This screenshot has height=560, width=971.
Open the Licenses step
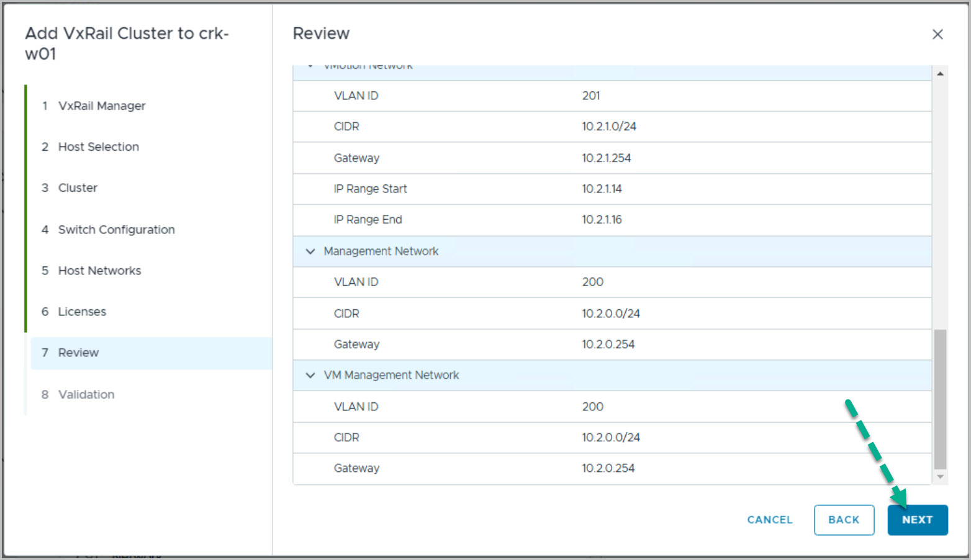(x=82, y=312)
